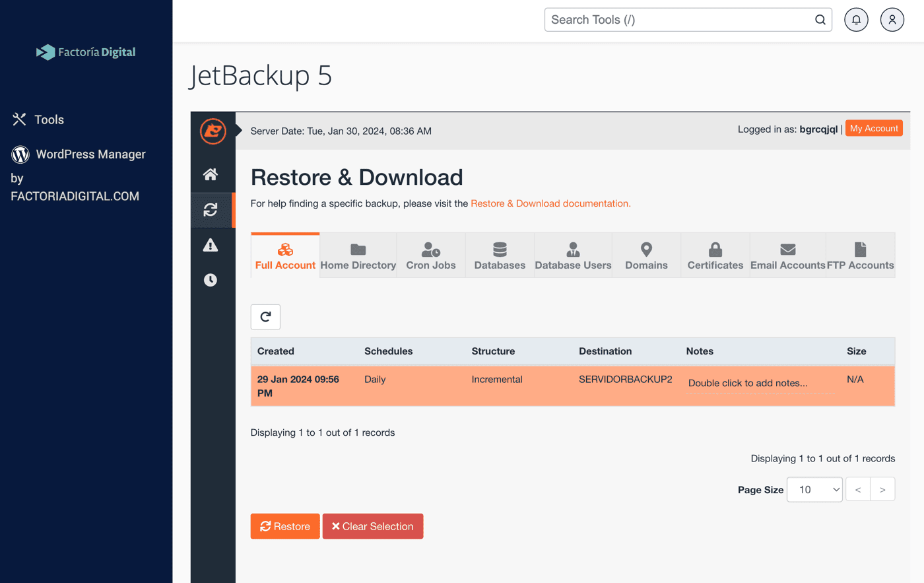Switch to the Domains tab

[x=646, y=256]
